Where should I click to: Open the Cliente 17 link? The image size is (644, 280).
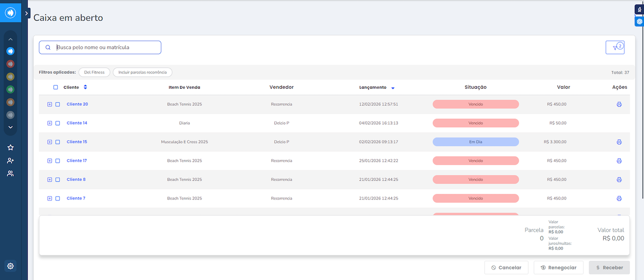click(x=77, y=161)
